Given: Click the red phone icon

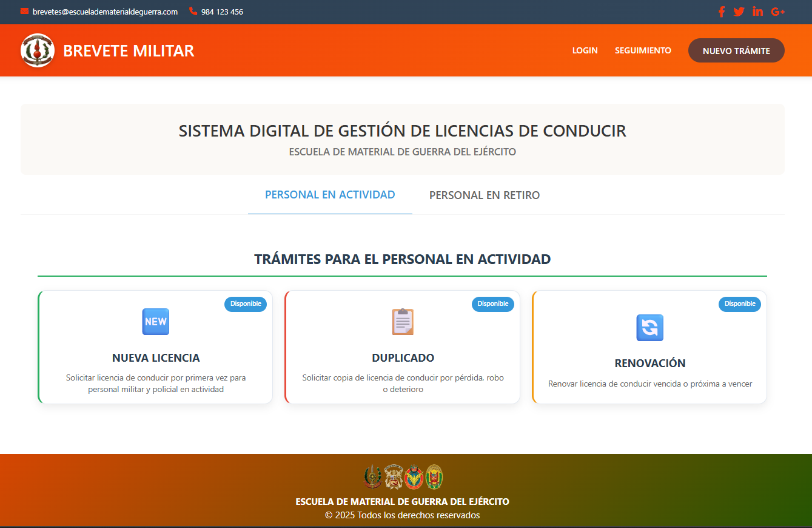Looking at the screenshot, I should click(x=193, y=12).
